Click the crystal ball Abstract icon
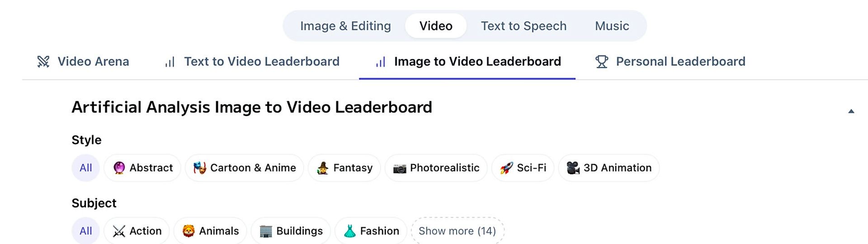 [x=119, y=168]
